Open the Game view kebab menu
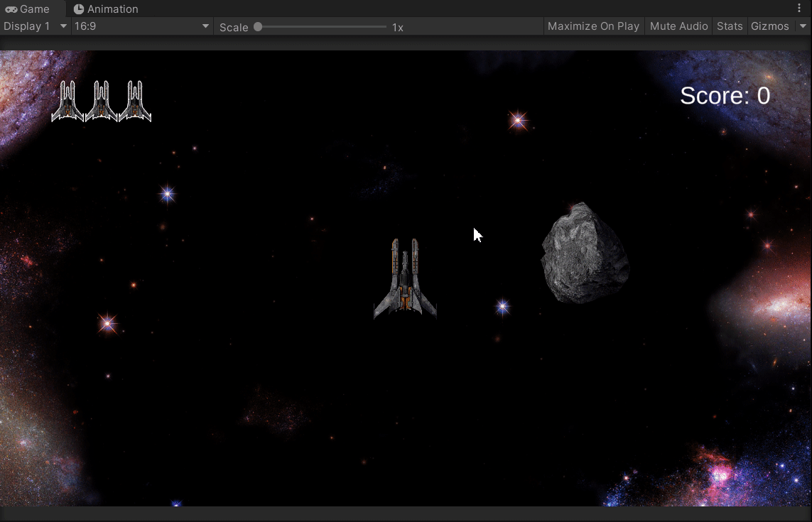 point(800,8)
